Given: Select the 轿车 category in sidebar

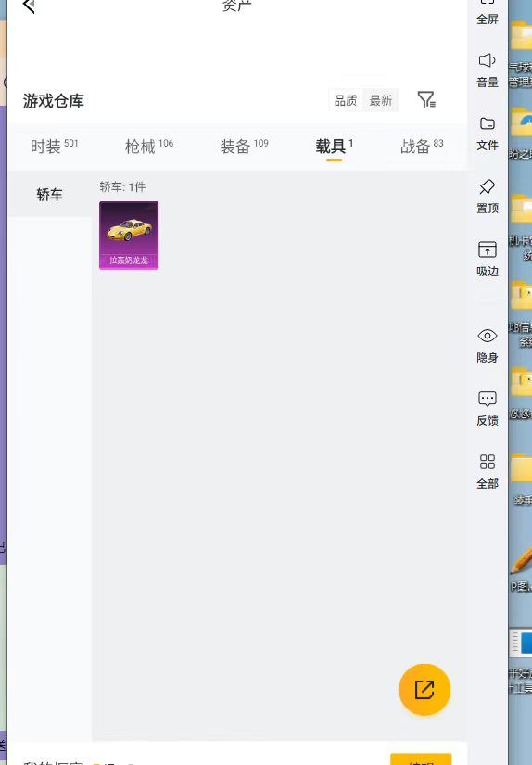Looking at the screenshot, I should pyautogui.click(x=49, y=194).
